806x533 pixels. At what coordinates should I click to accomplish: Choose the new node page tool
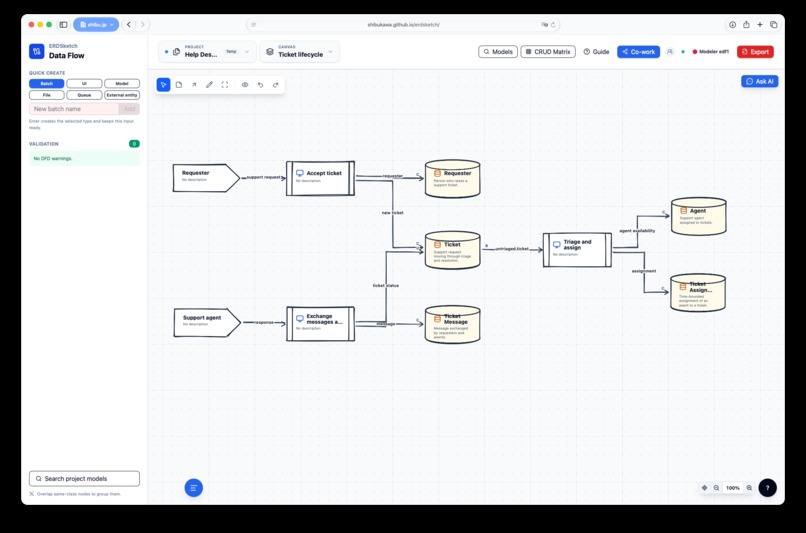tap(179, 85)
